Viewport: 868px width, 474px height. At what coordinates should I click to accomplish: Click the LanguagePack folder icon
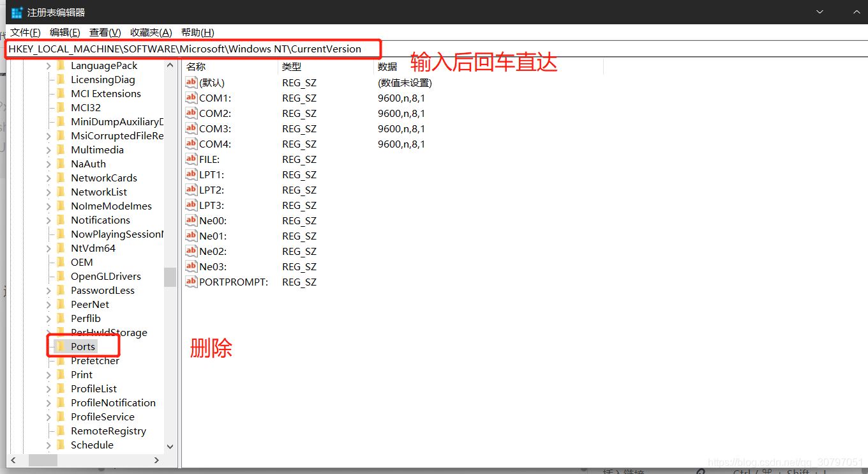coord(61,65)
